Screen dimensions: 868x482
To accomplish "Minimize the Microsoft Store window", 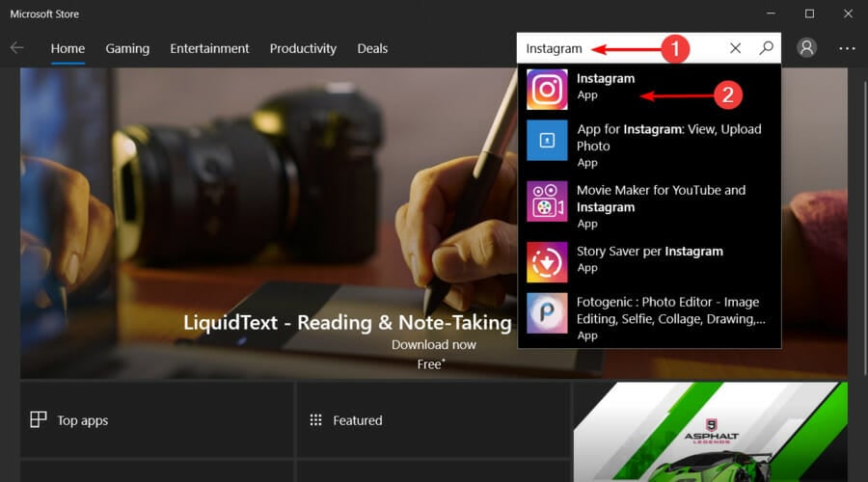I will point(771,13).
